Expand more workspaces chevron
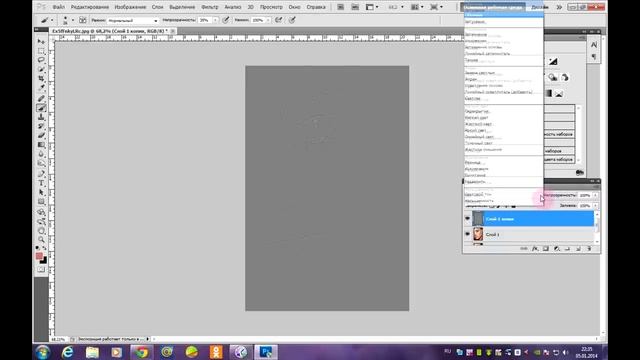Image resolution: width=640 pixels, height=360 pixels. 559,7
